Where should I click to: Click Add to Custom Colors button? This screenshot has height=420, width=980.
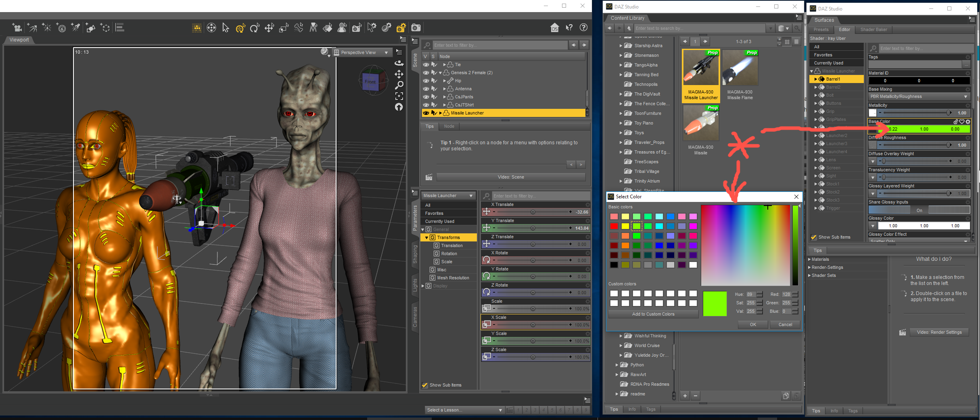point(653,314)
